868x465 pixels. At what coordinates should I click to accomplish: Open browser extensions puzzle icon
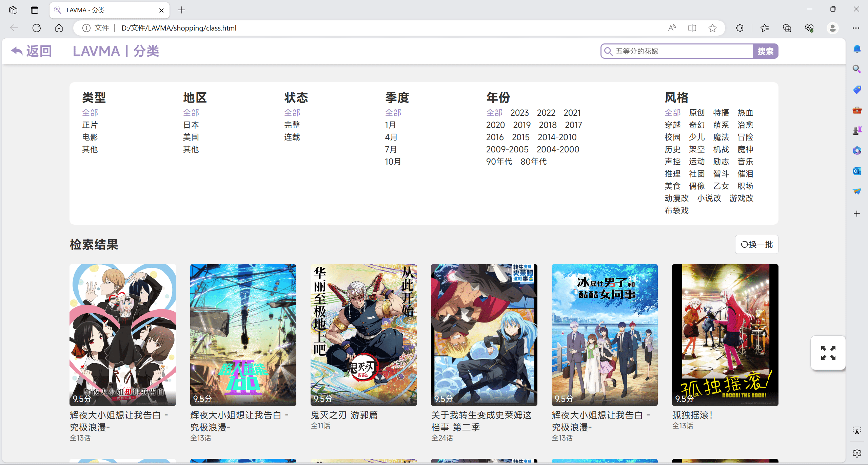click(x=739, y=28)
